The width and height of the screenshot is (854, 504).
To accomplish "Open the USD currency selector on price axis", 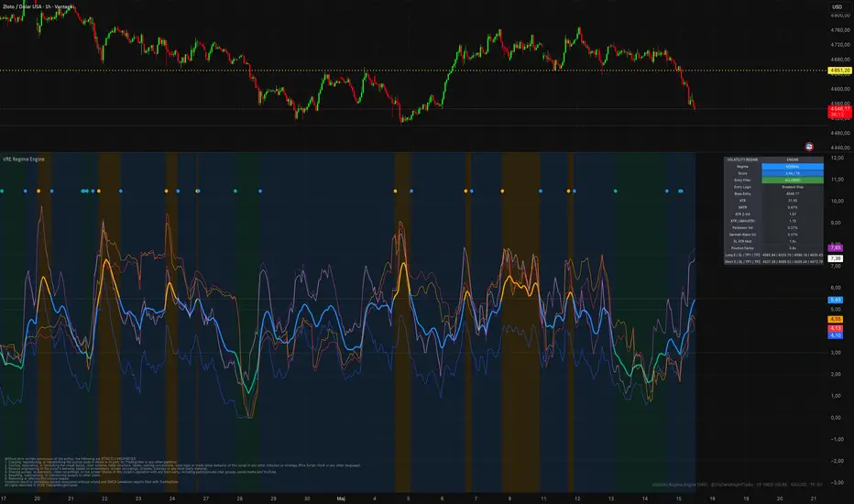I will (837, 7).
